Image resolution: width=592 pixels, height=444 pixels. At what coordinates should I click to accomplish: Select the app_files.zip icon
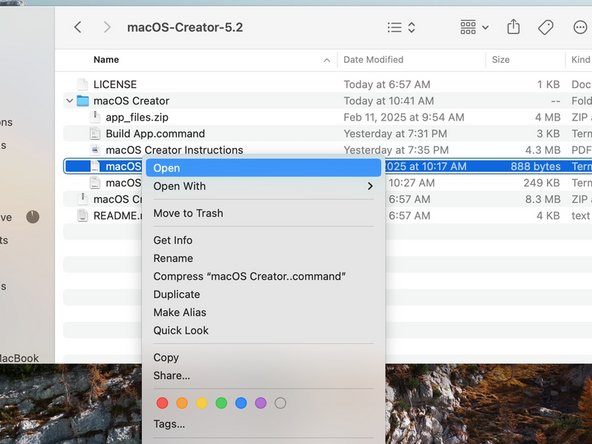point(95,117)
